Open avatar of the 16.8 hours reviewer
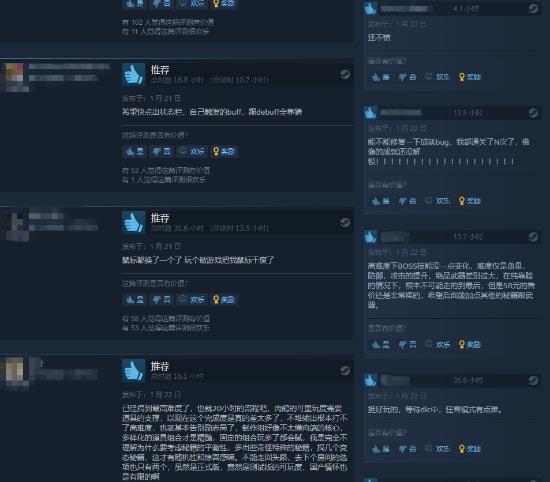This screenshot has width=550, height=482. pyautogui.click(x=13, y=73)
